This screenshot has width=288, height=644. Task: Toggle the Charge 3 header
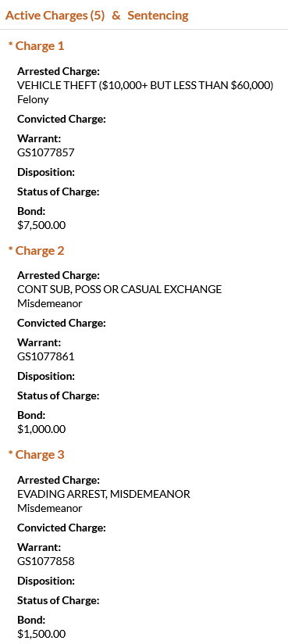coord(36,455)
